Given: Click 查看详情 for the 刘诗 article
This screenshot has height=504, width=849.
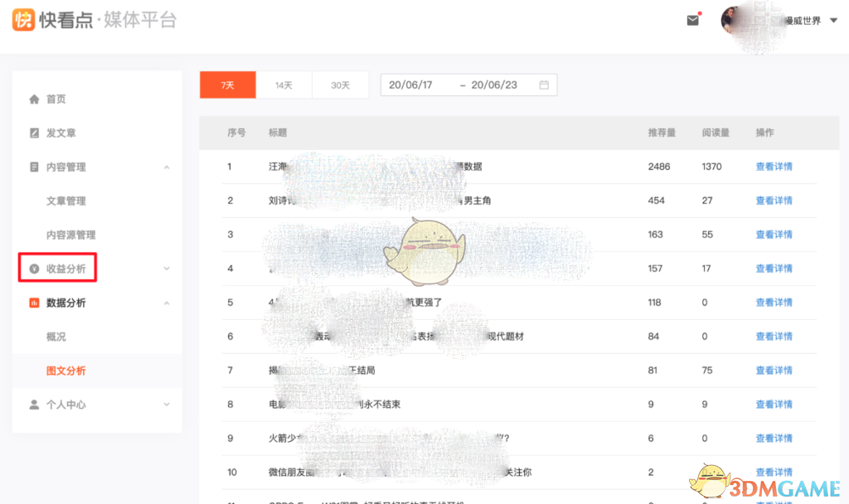Looking at the screenshot, I should point(774,200).
